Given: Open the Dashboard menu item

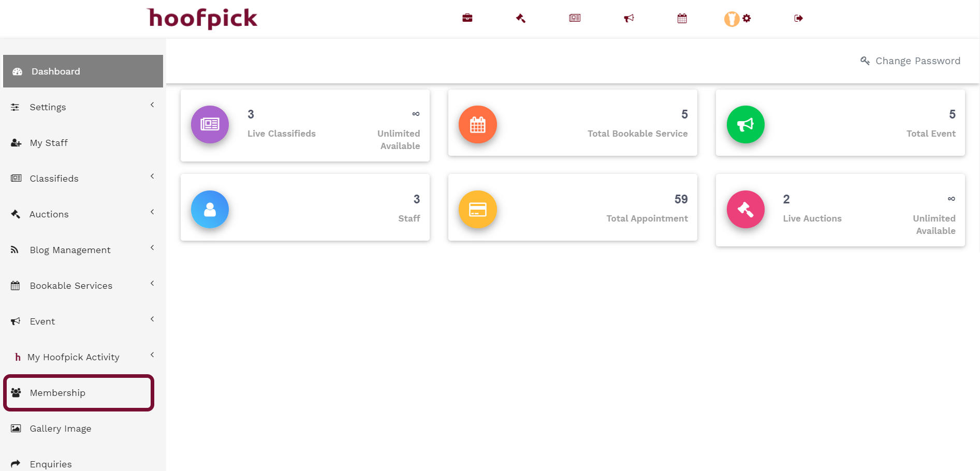Looking at the screenshot, I should (83, 71).
